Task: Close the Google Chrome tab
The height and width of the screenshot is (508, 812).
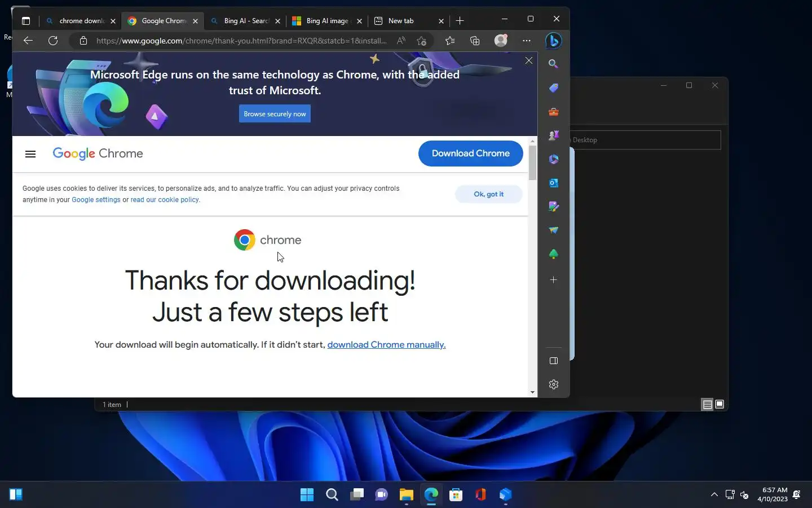Action: pos(195,21)
